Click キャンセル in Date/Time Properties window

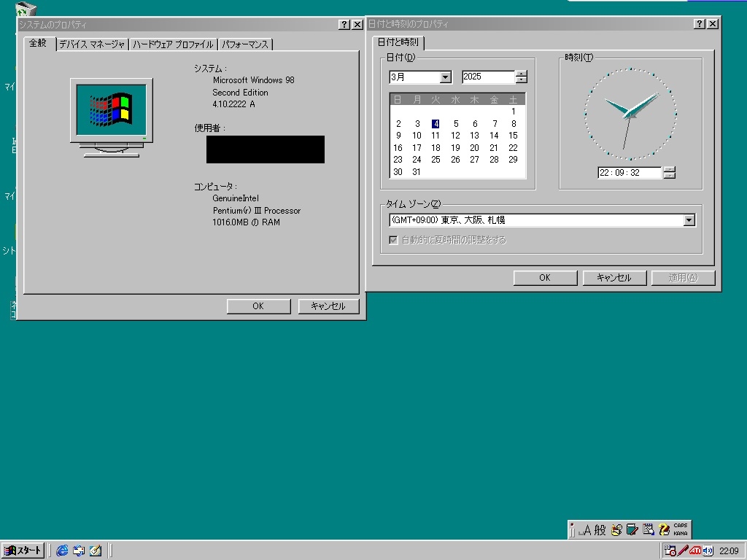tap(614, 278)
